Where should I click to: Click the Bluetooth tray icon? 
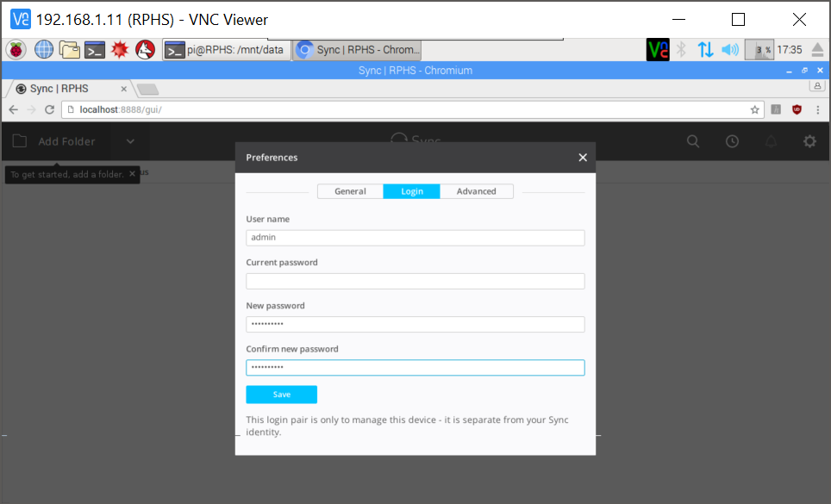click(x=681, y=50)
